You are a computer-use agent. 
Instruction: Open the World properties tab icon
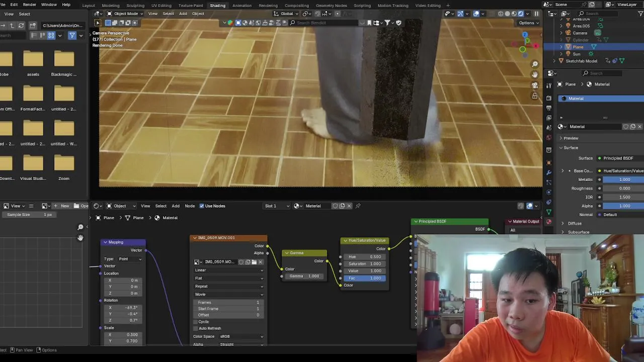(549, 136)
